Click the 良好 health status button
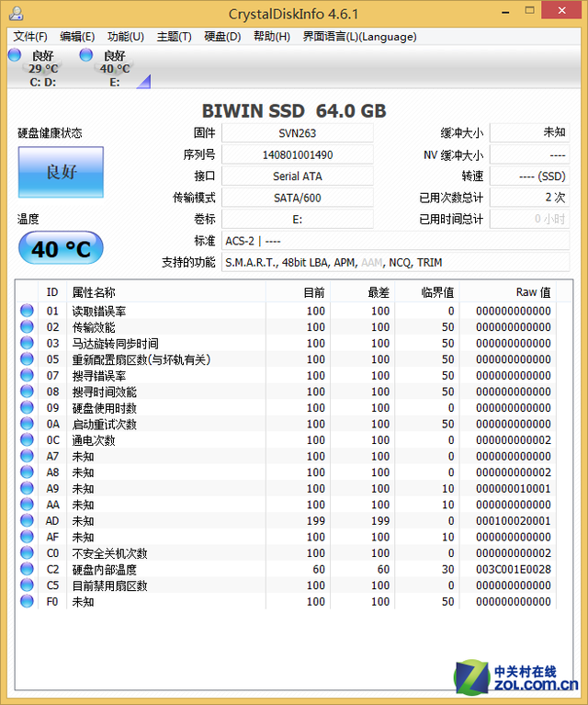 [x=61, y=172]
